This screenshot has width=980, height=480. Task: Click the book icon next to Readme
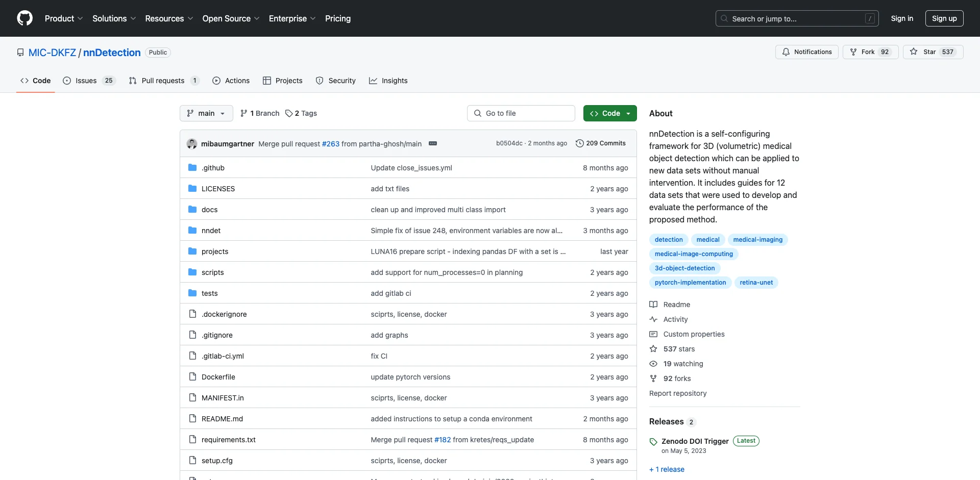coord(653,305)
